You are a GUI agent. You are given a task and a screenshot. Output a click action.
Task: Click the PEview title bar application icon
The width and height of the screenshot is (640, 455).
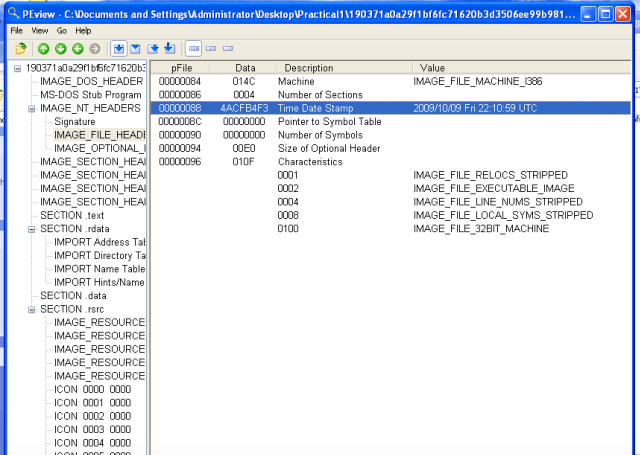(x=12, y=13)
